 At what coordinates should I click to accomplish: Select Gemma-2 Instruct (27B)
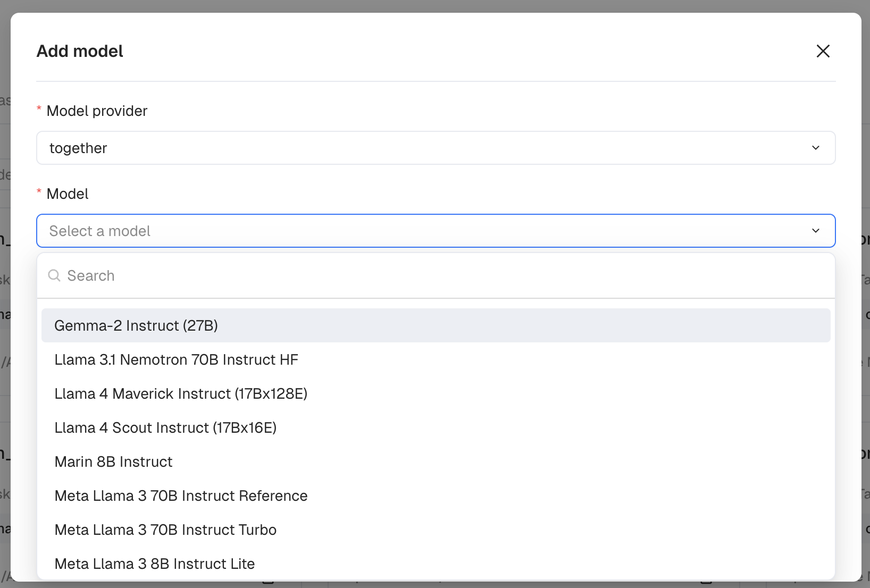coord(436,325)
